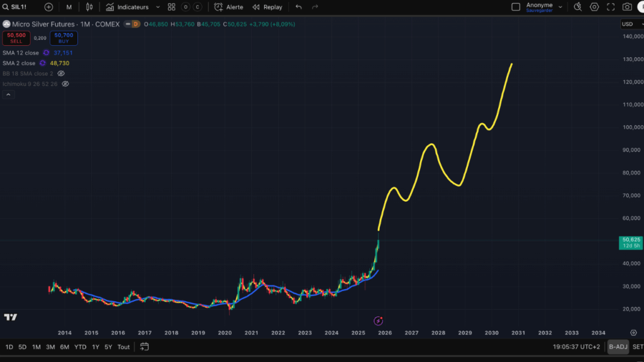
Task: Click the add symbol plus icon
Action: pos(48,7)
